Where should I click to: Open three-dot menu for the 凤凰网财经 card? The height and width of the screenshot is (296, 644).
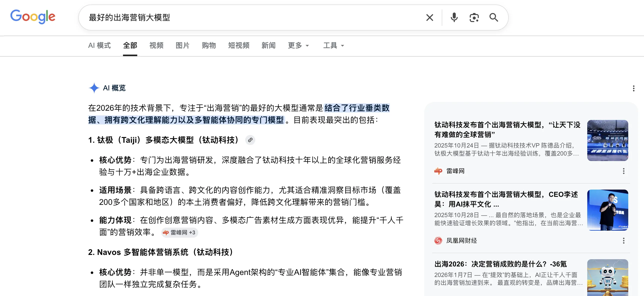623,241
